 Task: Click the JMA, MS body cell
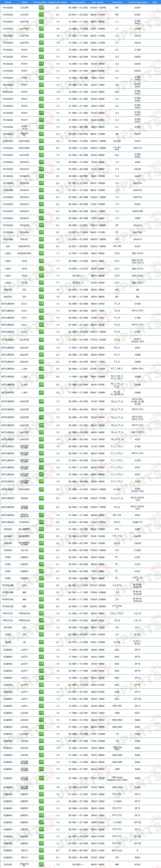tap(117, 706)
